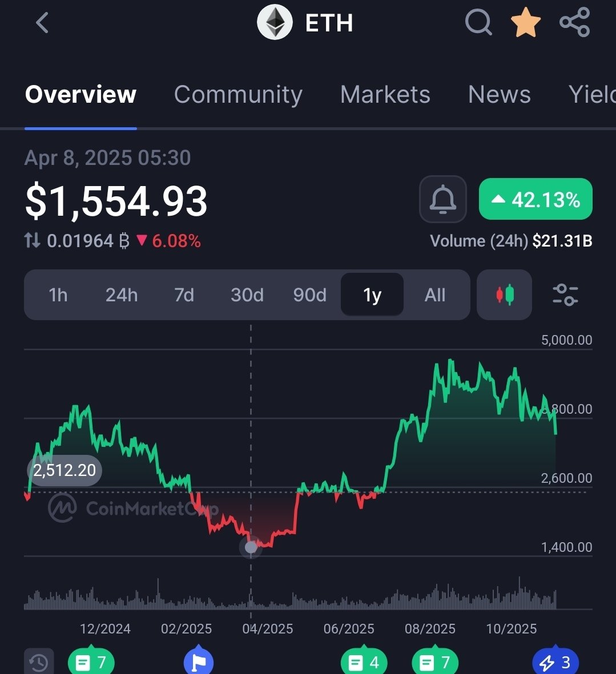Open the history clock icon below chart
Screen dimensions: 616x674
(x=39, y=661)
